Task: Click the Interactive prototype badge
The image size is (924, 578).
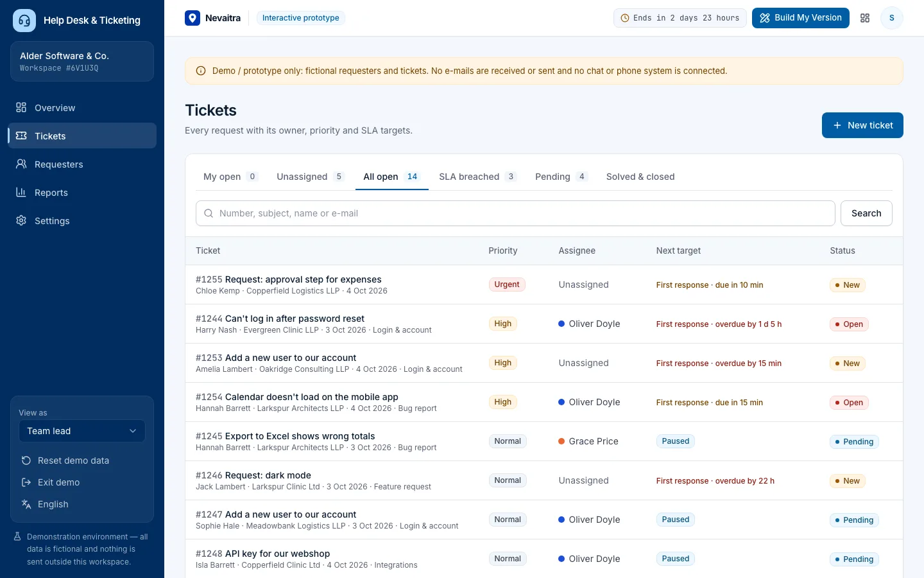Action: click(x=300, y=18)
